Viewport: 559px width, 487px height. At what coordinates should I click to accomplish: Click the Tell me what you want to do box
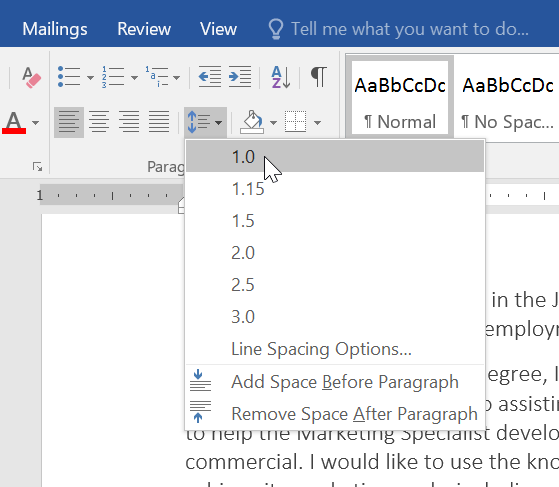pos(398,29)
